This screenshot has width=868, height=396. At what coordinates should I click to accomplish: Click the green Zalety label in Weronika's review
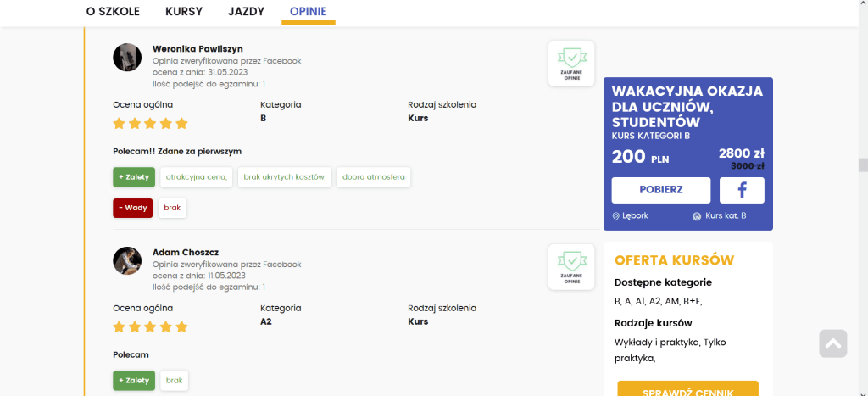[x=134, y=177]
